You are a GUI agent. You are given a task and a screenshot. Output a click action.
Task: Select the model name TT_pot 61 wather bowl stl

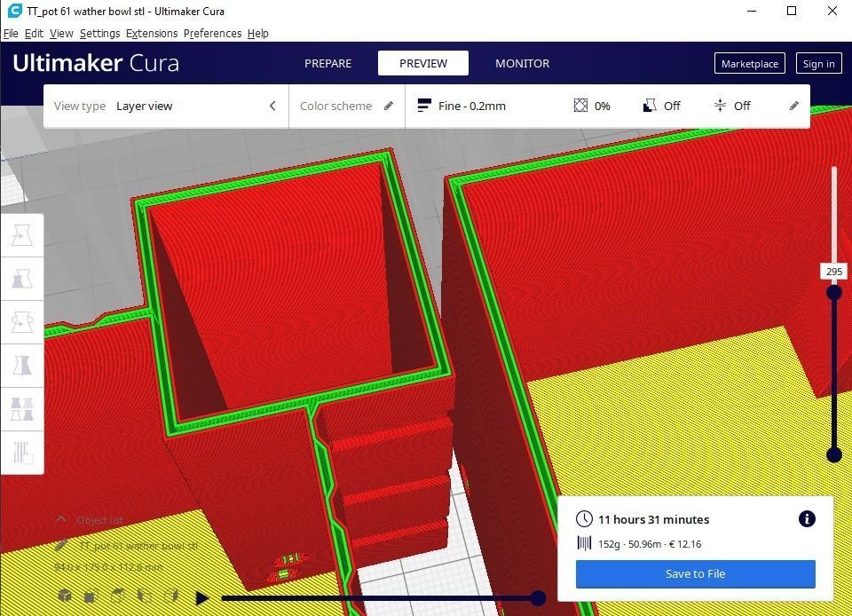pyautogui.click(x=138, y=545)
